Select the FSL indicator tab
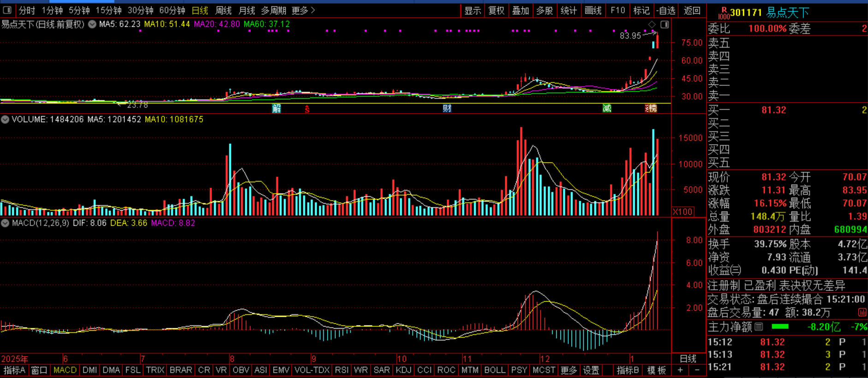The image size is (868, 378). click(133, 370)
